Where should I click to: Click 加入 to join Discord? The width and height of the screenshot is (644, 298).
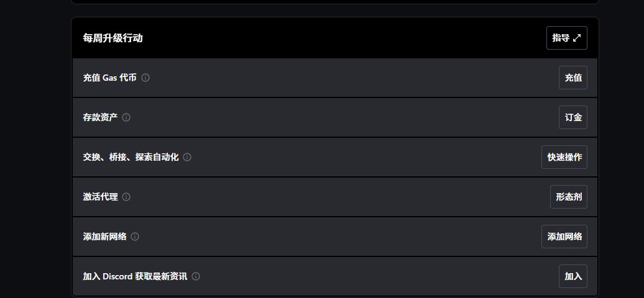point(573,277)
